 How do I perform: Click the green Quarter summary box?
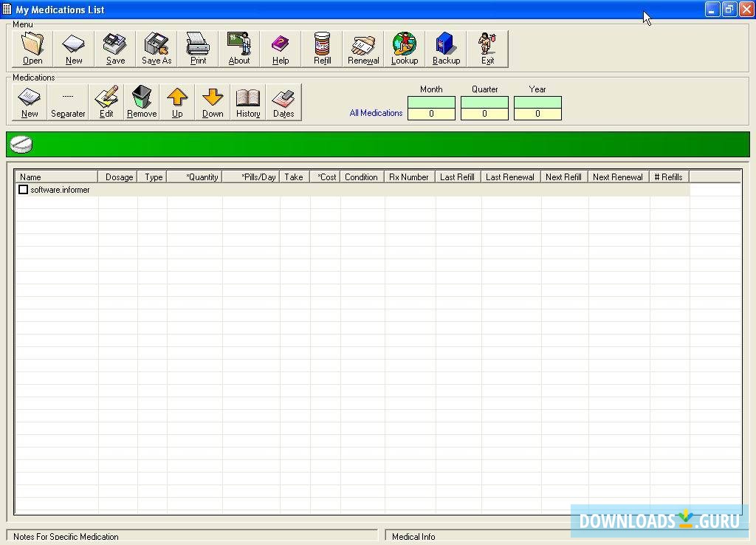coord(484,102)
